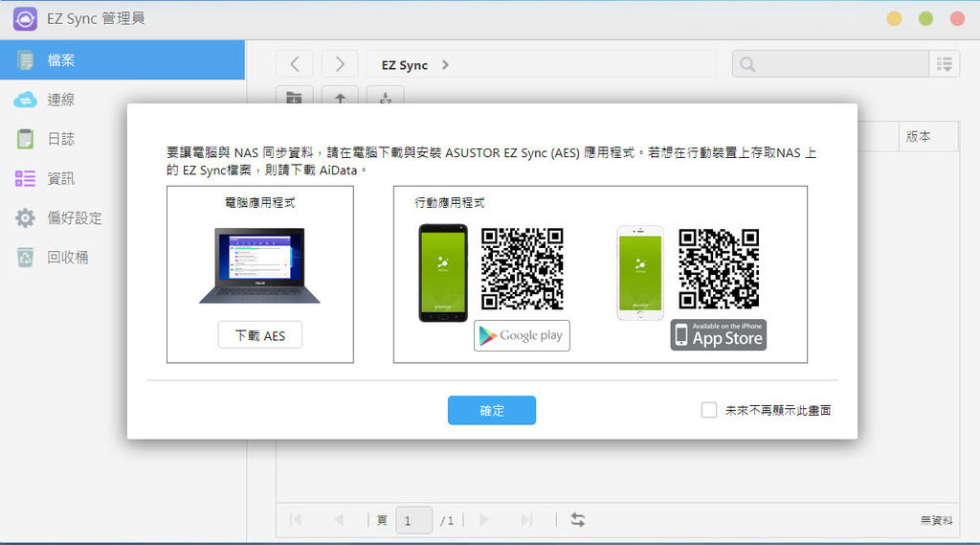Click the 連線 cloud icon
This screenshot has width=980, height=545.
click(x=25, y=100)
